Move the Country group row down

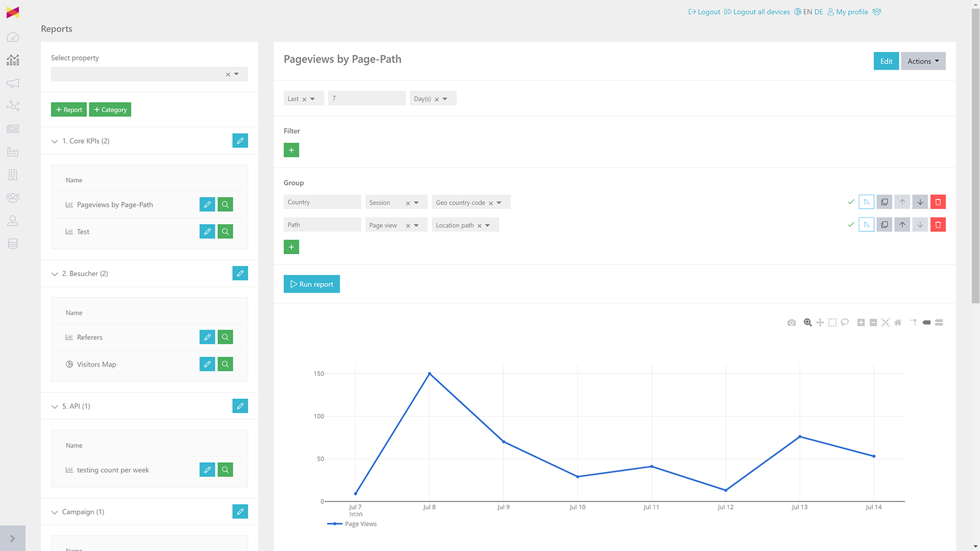click(920, 202)
